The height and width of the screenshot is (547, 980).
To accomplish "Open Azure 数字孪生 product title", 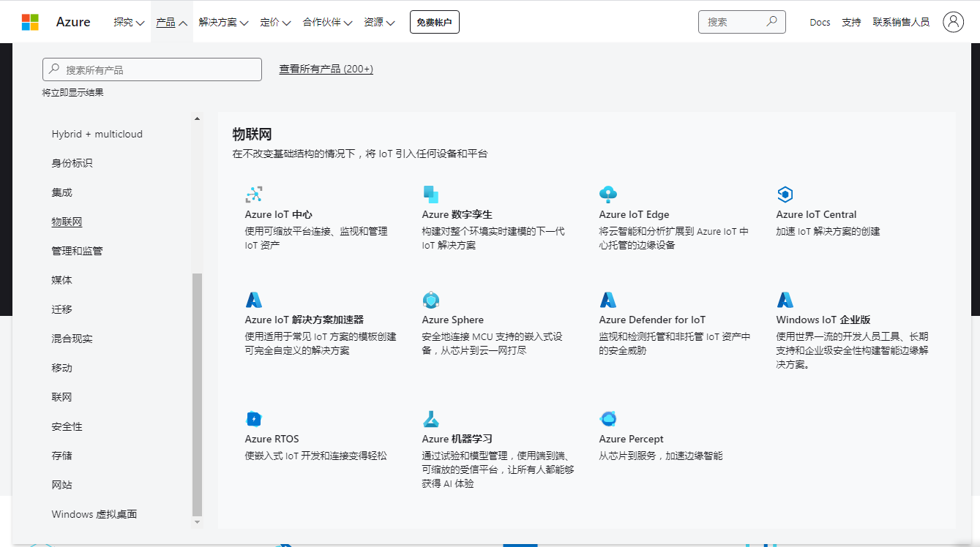I will coord(457,214).
